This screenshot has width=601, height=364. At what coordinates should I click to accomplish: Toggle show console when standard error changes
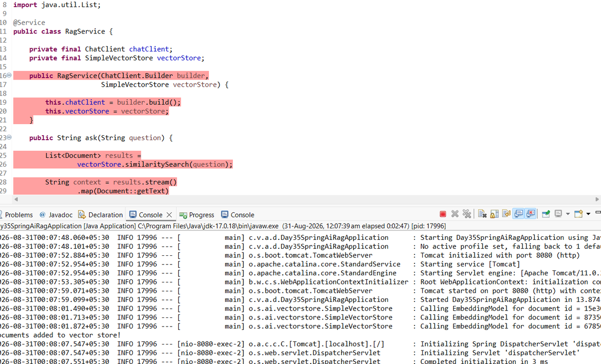530,214
